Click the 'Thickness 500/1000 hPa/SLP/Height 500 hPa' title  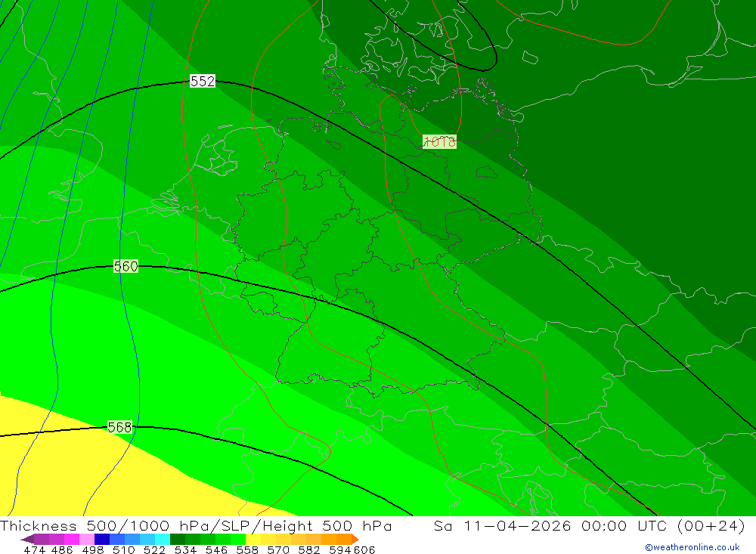(197, 525)
